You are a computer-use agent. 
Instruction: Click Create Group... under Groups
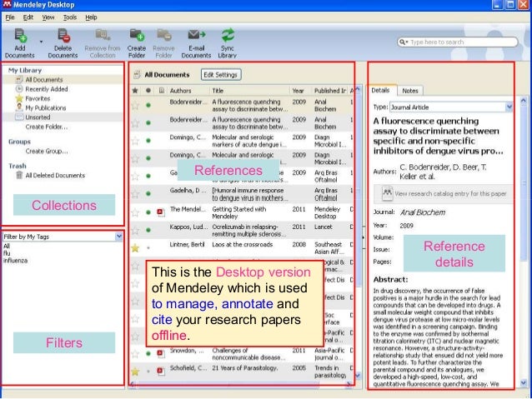click(x=47, y=152)
